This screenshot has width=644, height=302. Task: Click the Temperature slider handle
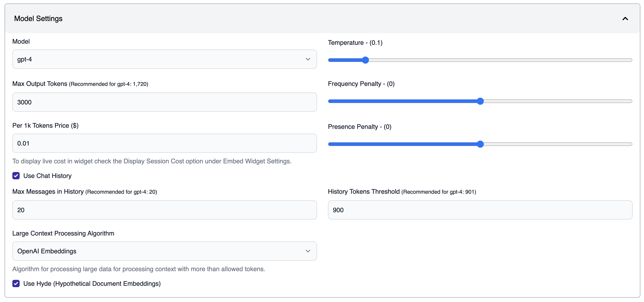(365, 60)
